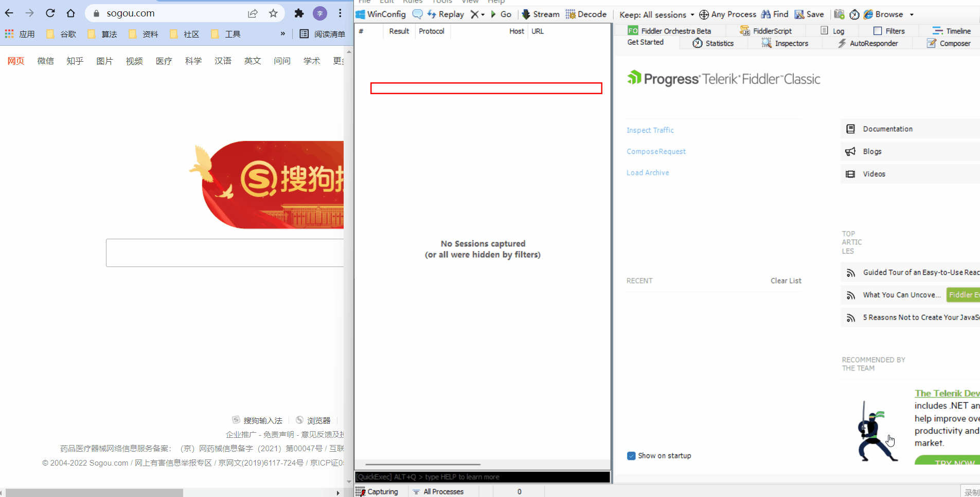Click the Load Archive link
The height and width of the screenshot is (497, 980).
[648, 172]
